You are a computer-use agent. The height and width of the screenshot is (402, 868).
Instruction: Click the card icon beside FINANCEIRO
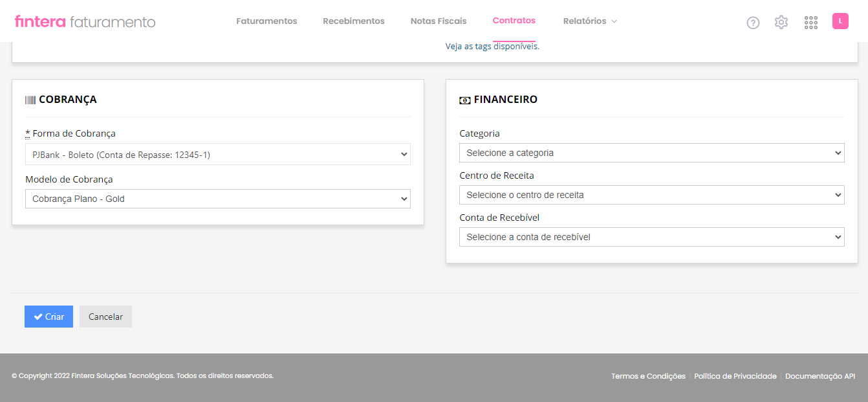(464, 99)
